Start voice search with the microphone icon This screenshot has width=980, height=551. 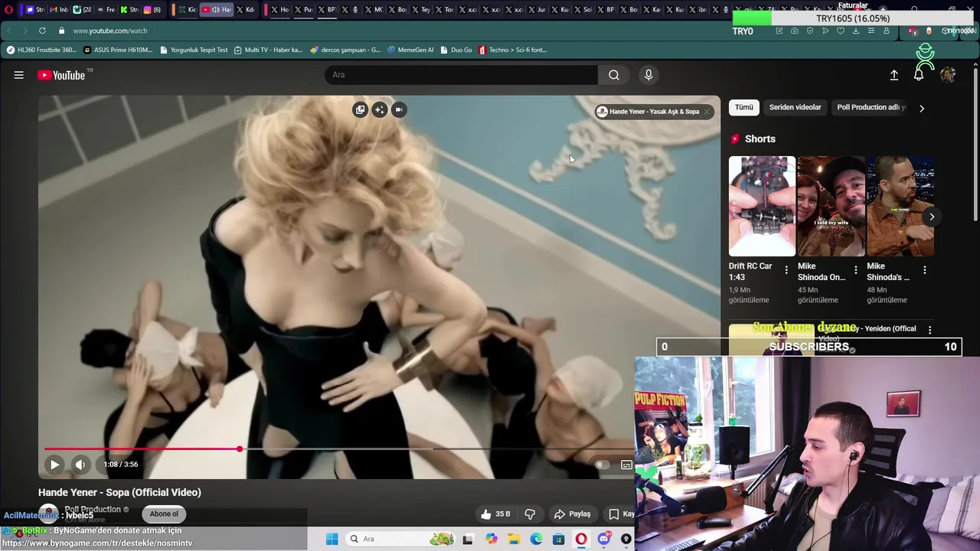648,75
